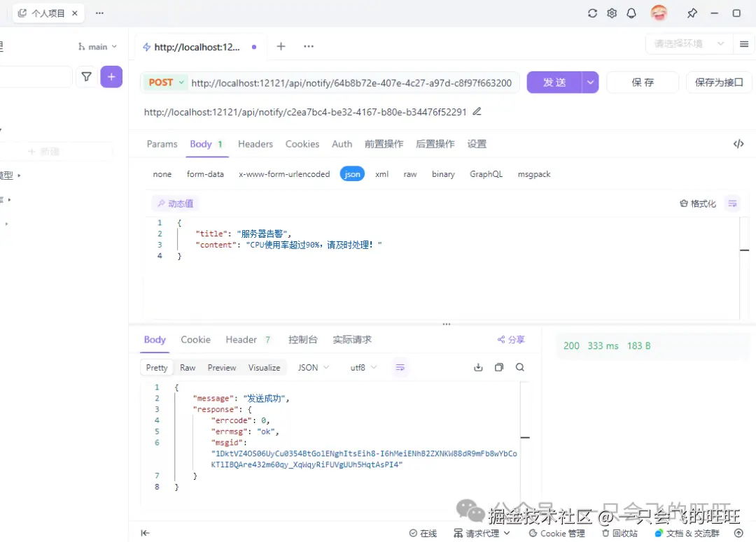Open the send button dropdown arrow
This screenshot has height=542, width=756.
pos(590,83)
